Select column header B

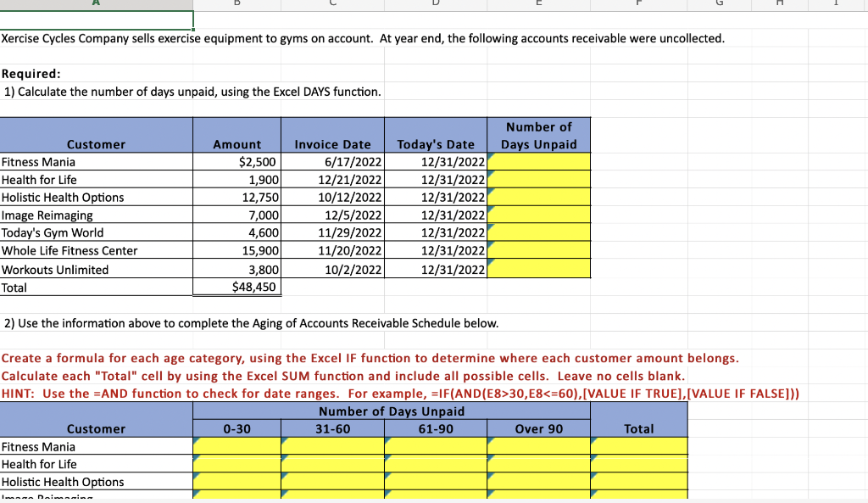coord(236,3)
